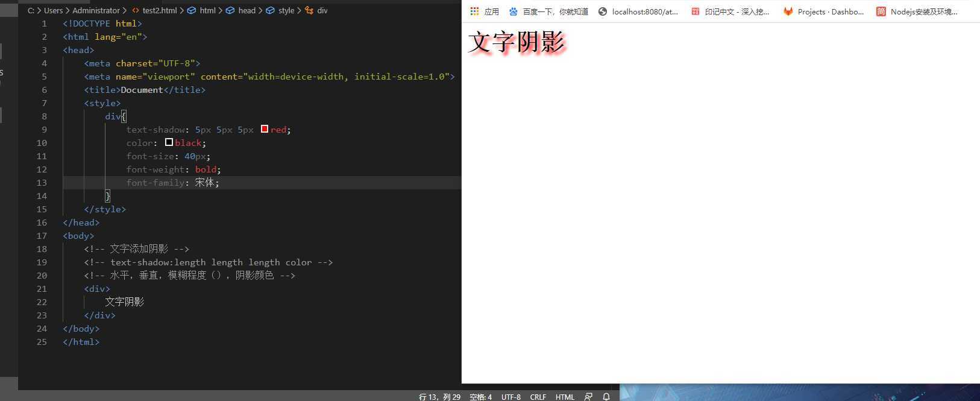The height and width of the screenshot is (401, 980).
Task: Select Administrator in the breadcrumb path
Action: pos(96,10)
